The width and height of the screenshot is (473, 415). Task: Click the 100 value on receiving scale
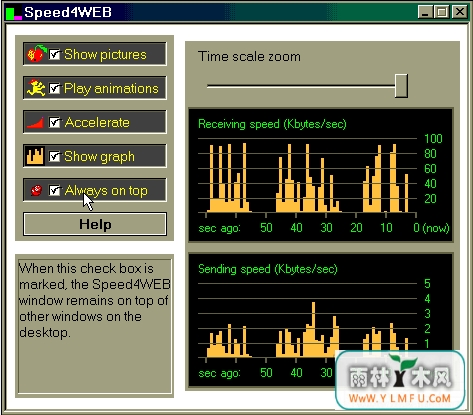pos(433,139)
